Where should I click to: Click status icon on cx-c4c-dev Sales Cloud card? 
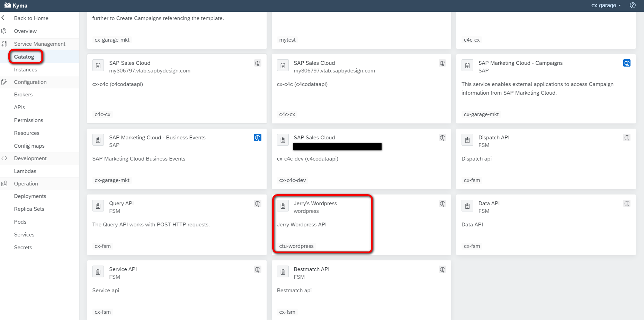coord(442,138)
